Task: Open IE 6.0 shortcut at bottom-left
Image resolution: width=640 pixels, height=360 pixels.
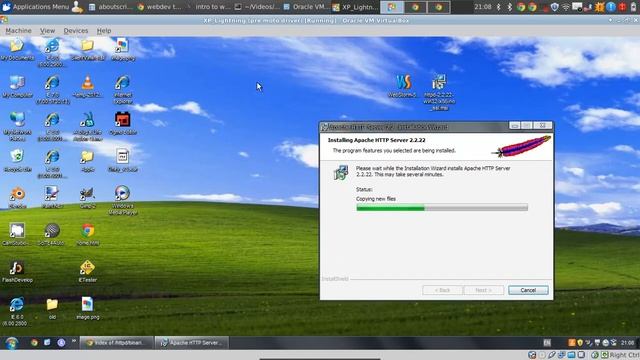Action: click(x=16, y=311)
